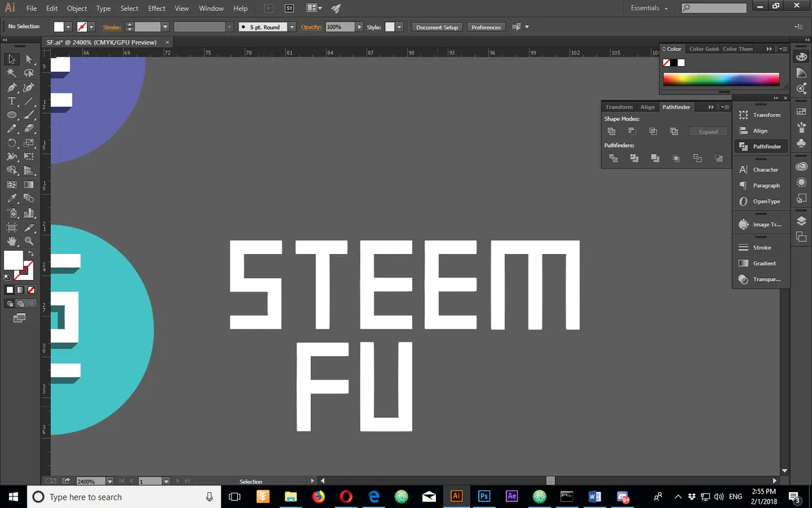Change the screen mode at the bottom of the toolbar
The width and height of the screenshot is (812, 508).
(19, 317)
